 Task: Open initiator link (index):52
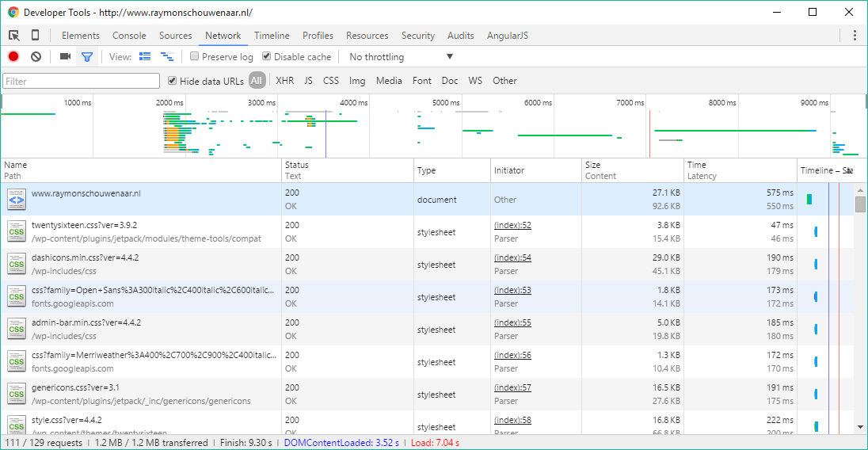(512, 225)
